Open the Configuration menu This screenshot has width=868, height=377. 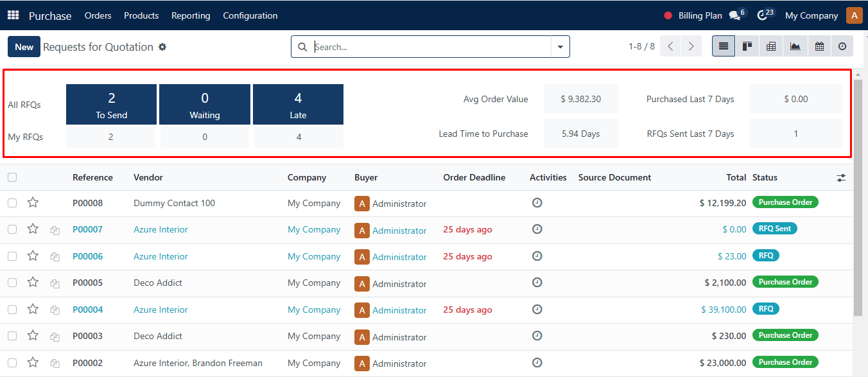[250, 15]
